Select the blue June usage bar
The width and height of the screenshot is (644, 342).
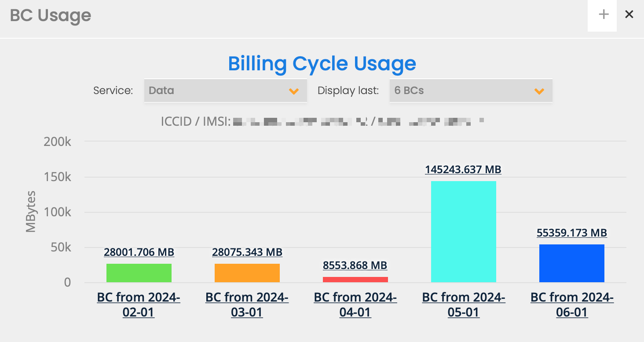click(572, 263)
